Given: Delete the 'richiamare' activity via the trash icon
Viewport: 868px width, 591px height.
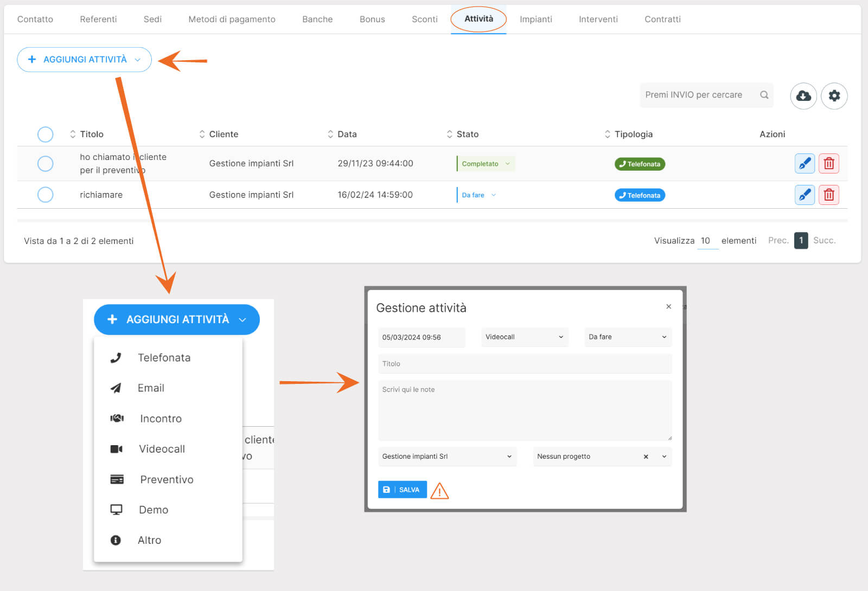Looking at the screenshot, I should pyautogui.click(x=828, y=195).
